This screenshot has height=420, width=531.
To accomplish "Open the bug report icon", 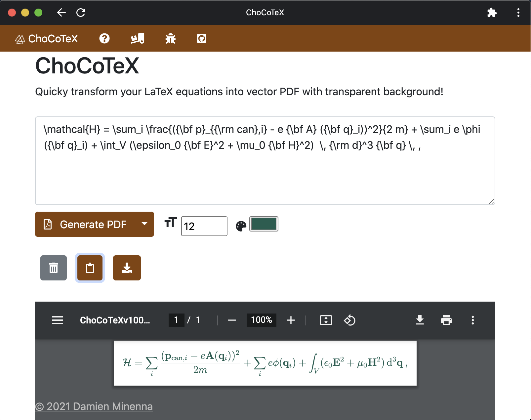I will click(171, 39).
